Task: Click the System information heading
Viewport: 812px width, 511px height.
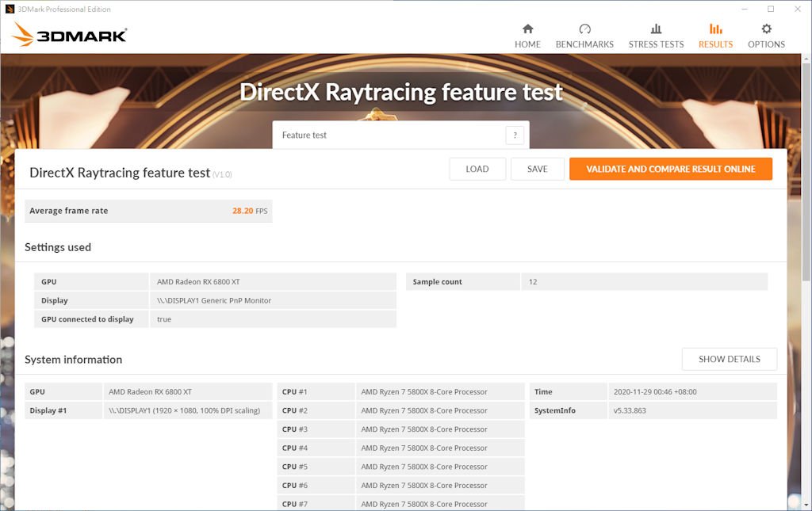Action: [x=73, y=360]
